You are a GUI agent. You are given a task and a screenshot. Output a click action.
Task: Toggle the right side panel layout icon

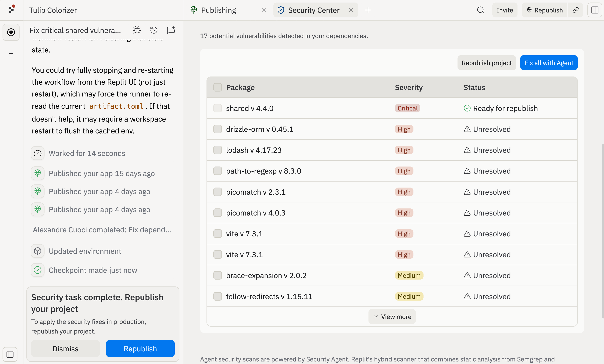pyautogui.click(x=595, y=10)
